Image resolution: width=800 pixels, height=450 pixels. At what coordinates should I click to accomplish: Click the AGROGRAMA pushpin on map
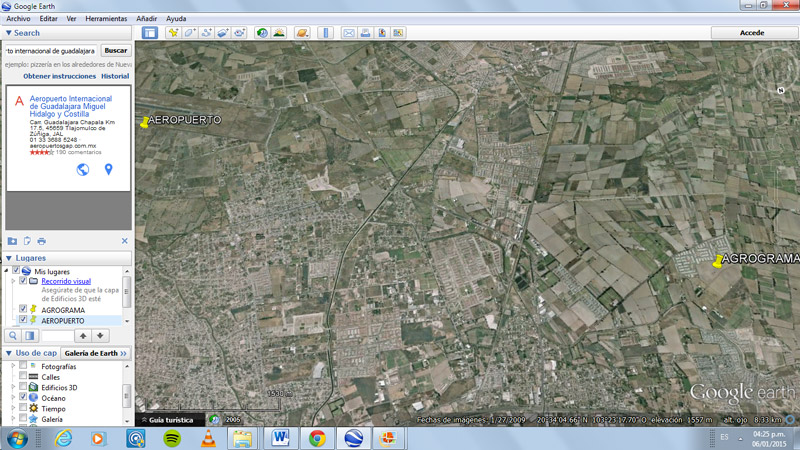pos(718,261)
